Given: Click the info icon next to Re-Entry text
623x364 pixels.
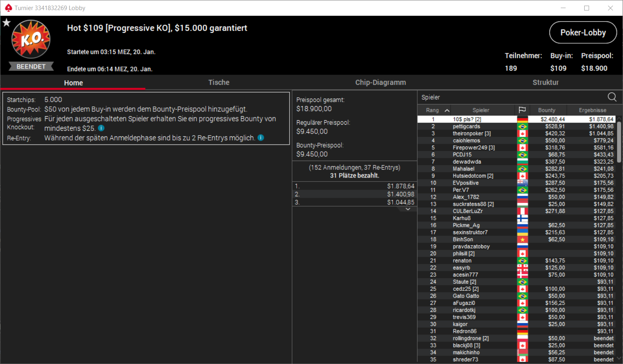Looking at the screenshot, I should tap(261, 138).
